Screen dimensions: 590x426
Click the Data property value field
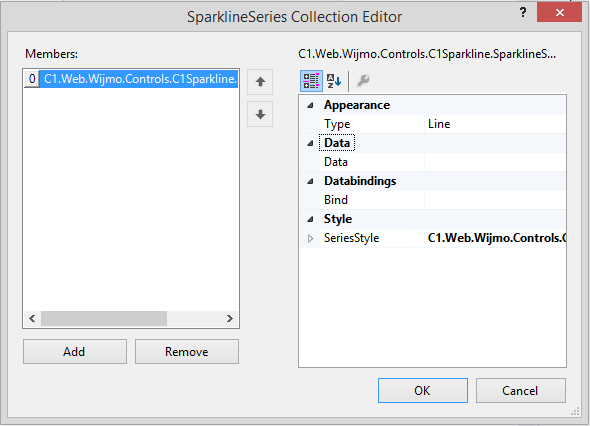pos(495,162)
